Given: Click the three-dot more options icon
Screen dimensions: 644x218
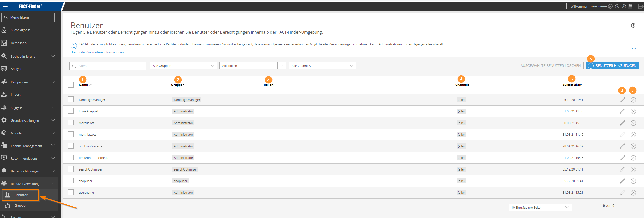Looking at the screenshot, I should (x=634, y=49).
